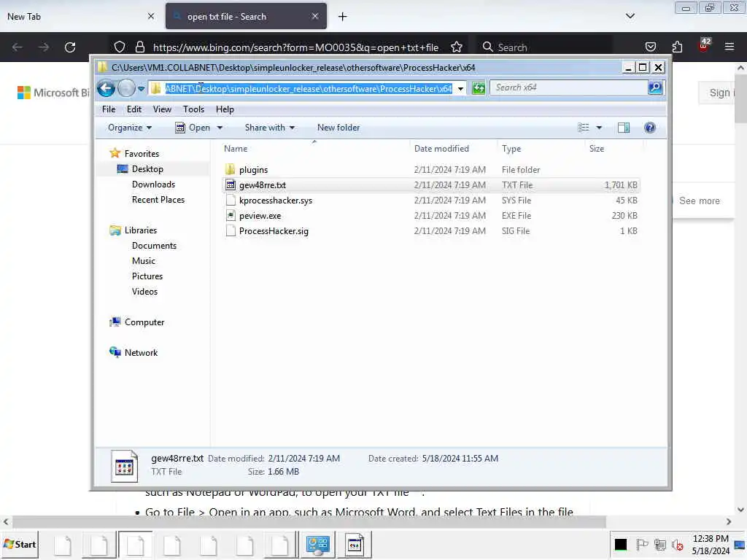Click the Pocket save icon in browser toolbar
This screenshot has width=747, height=560.
[x=650, y=47]
